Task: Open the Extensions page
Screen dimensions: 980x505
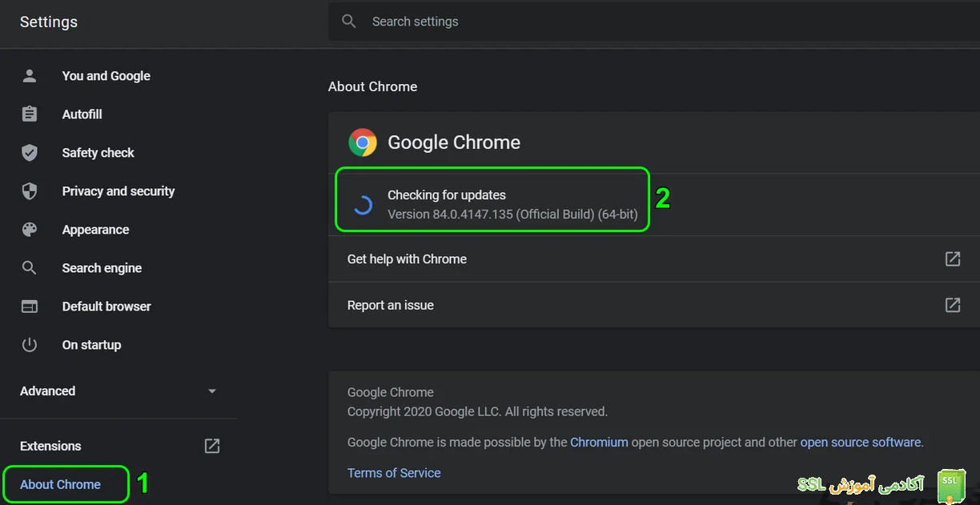Action: click(x=50, y=446)
